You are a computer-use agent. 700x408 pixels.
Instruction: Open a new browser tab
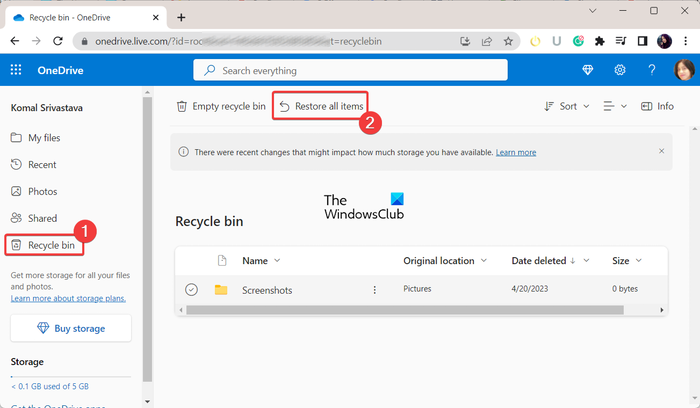[181, 17]
